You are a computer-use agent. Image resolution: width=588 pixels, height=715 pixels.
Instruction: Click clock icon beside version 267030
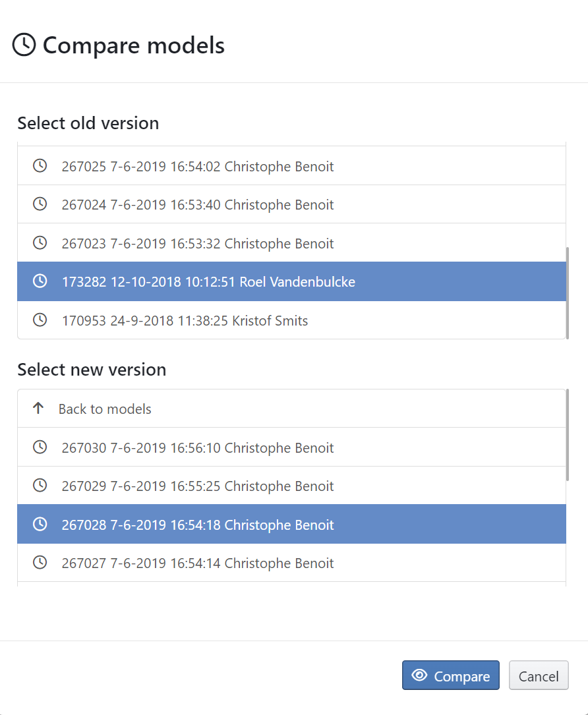[x=40, y=447]
